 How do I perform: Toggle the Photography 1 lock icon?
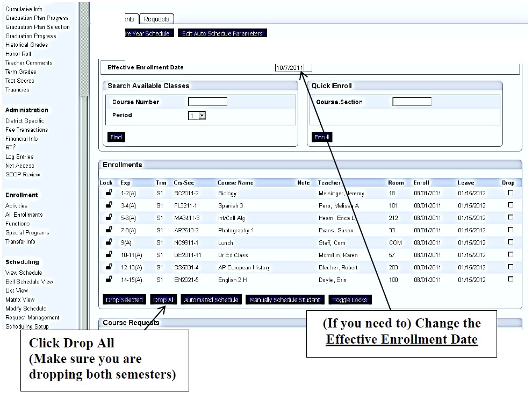pos(109,230)
